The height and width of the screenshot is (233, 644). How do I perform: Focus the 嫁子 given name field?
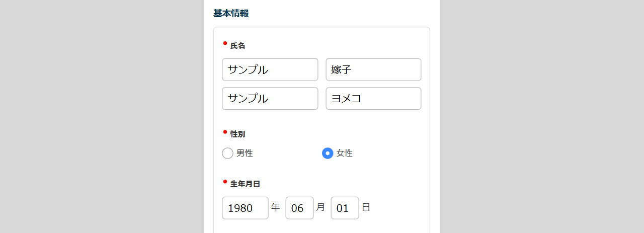(x=373, y=69)
